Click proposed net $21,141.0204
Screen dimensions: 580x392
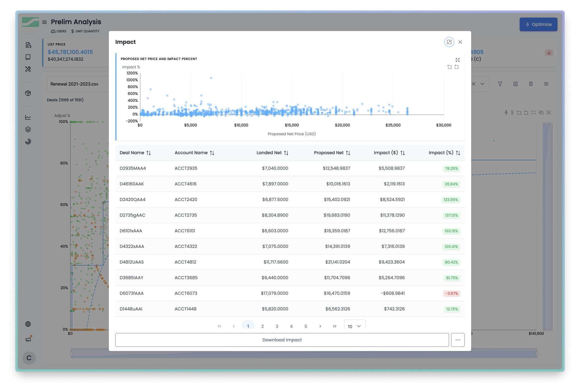(x=338, y=262)
